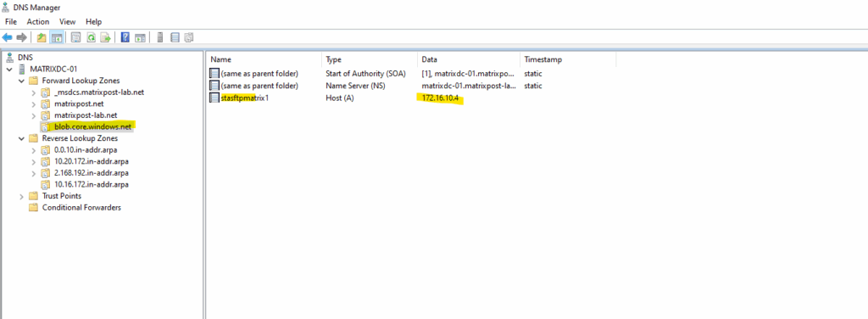The image size is (868, 319).
Task: Open the Action menu
Action: coord(38,21)
